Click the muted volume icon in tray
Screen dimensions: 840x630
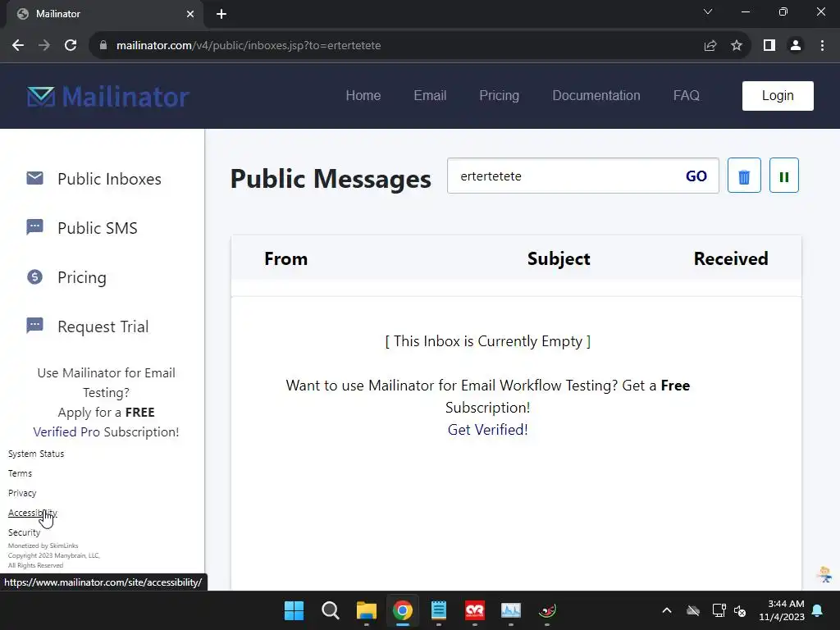[740, 610]
